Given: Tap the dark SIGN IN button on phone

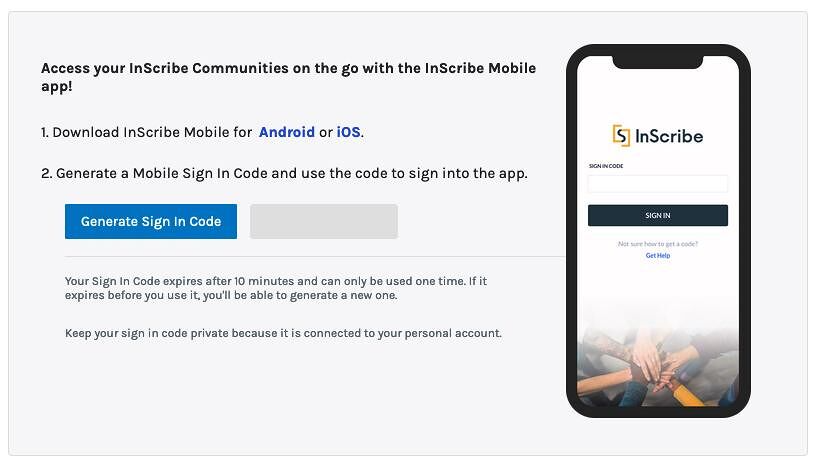Looking at the screenshot, I should 658,215.
